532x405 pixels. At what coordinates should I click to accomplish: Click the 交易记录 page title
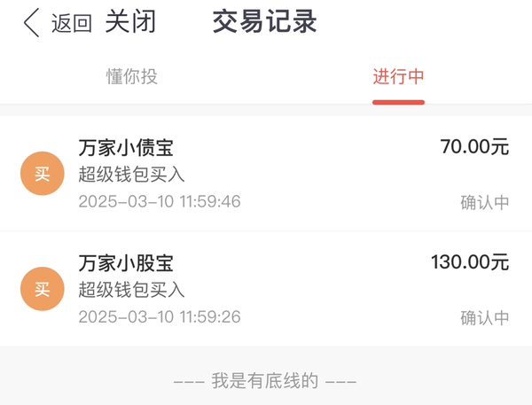point(264,21)
